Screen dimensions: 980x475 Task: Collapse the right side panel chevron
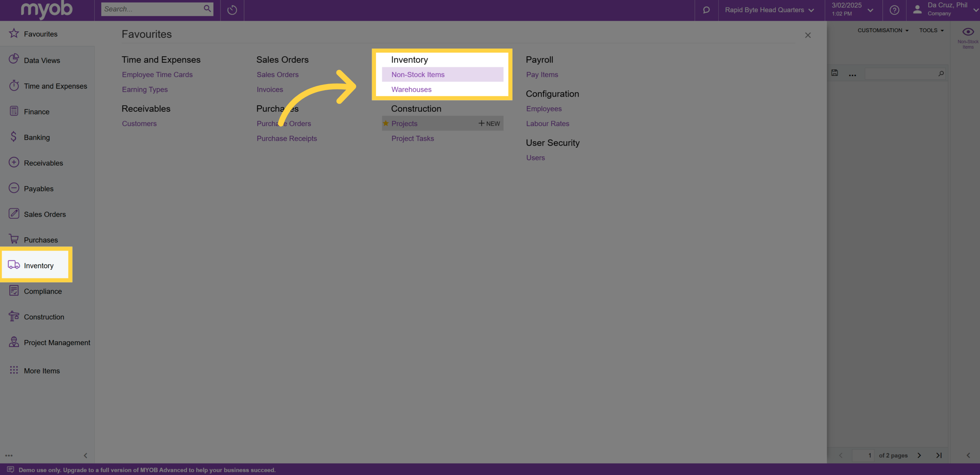click(x=968, y=455)
